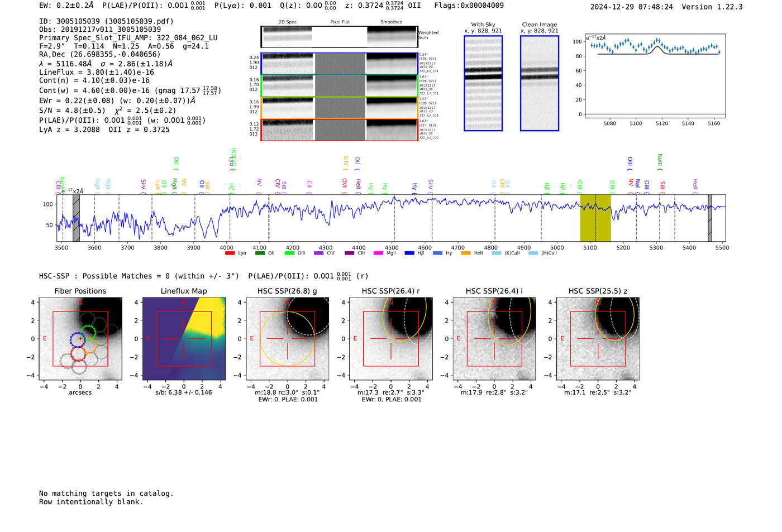This screenshot has height=532, width=782.
Task: Click the 'm:18.8 rc:3.0" s:0.1"' caption
Action: pos(287,392)
